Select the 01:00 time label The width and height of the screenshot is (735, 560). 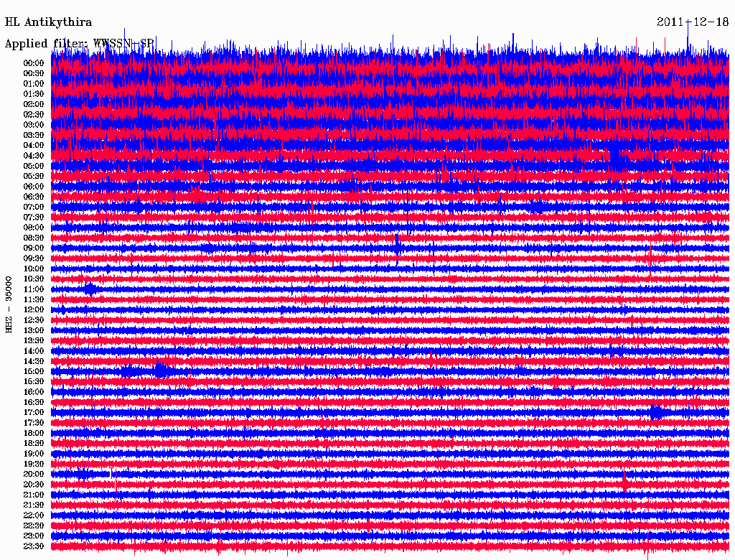pyautogui.click(x=34, y=84)
